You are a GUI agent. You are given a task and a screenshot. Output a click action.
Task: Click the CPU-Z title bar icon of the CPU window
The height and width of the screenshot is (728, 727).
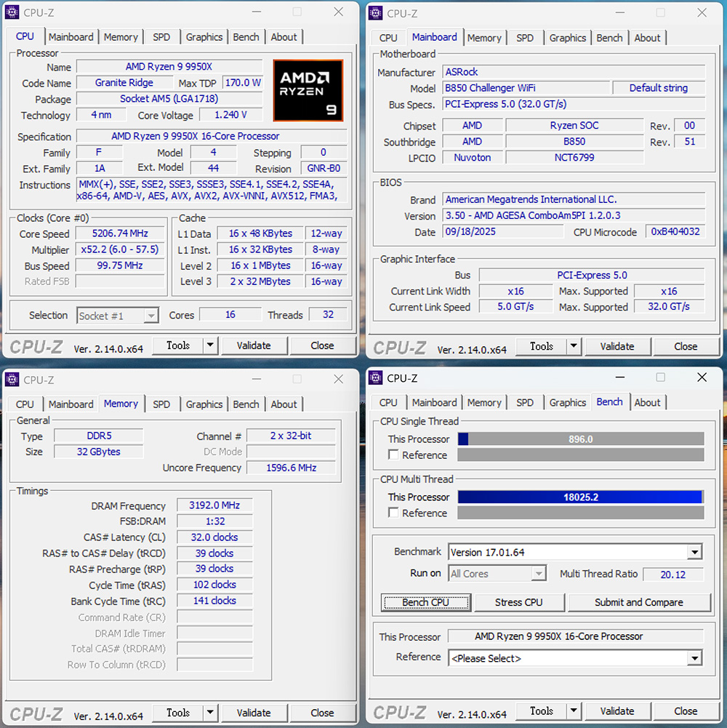point(12,12)
